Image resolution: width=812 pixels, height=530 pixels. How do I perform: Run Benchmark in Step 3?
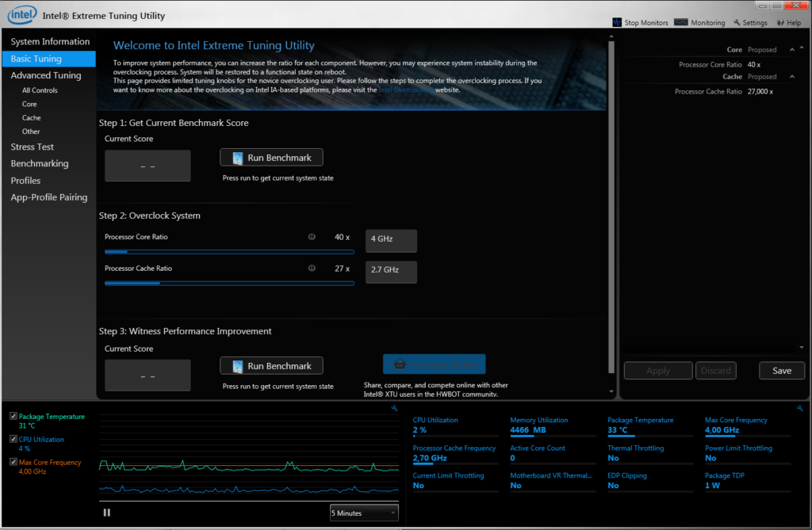271,366
